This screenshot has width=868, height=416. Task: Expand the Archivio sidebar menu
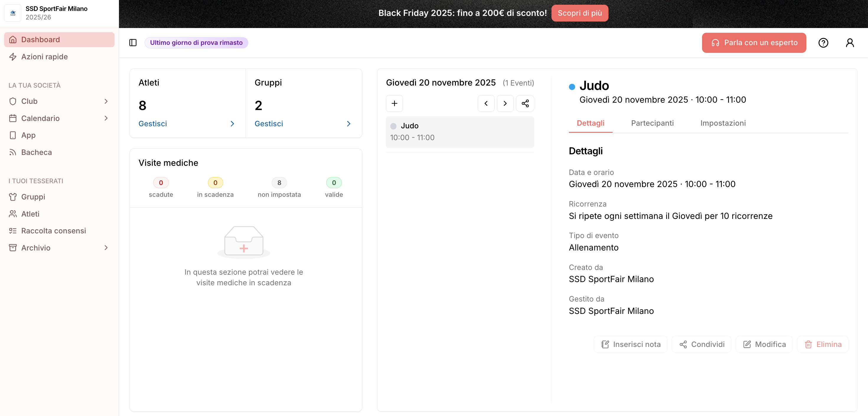pos(59,248)
